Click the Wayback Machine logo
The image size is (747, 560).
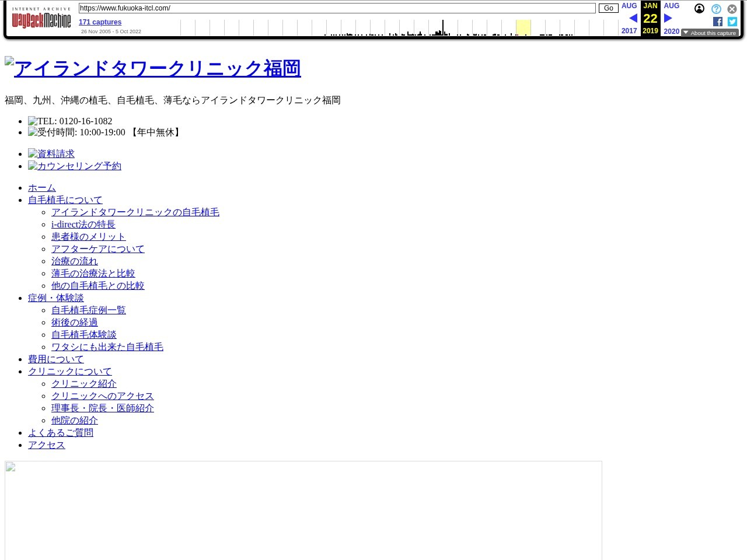click(x=41, y=20)
